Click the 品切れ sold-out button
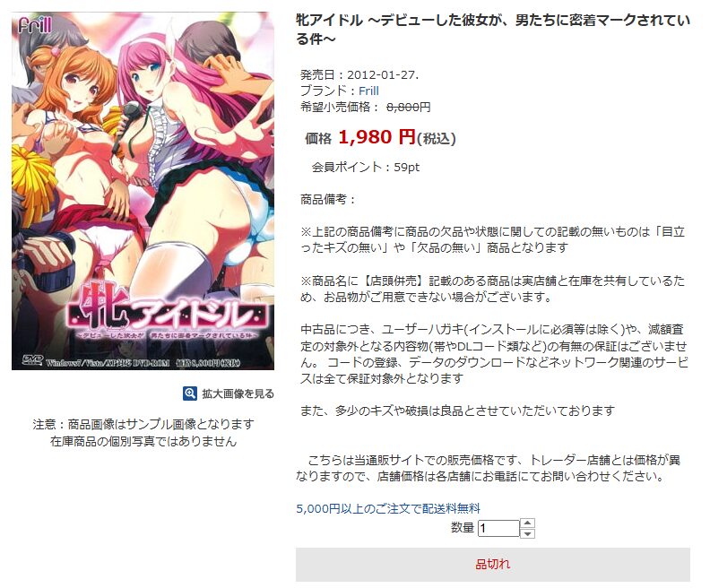The image size is (710, 588). point(493,564)
